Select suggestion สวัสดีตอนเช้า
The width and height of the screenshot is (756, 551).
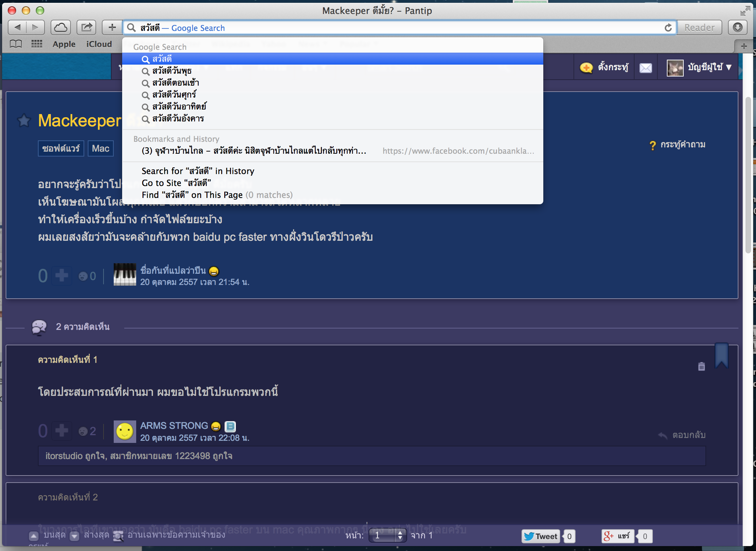point(332,83)
